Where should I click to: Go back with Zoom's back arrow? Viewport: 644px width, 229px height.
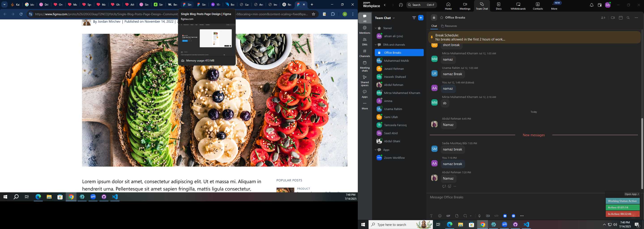[385, 5]
